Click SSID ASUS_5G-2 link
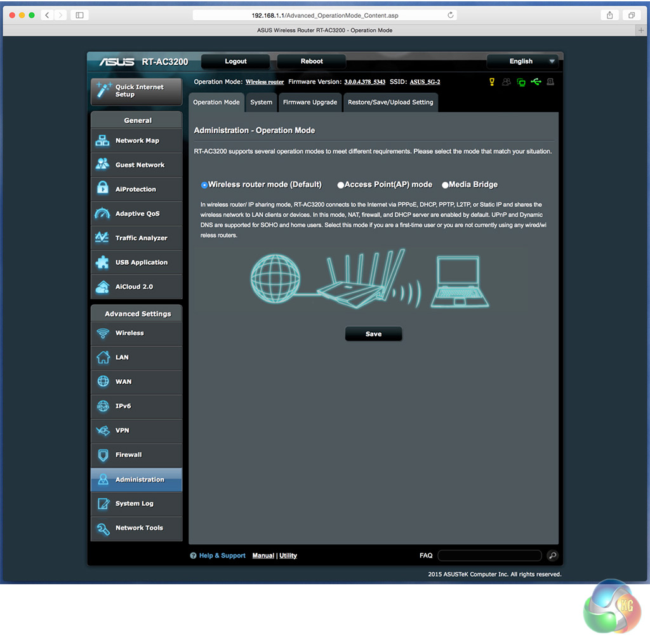The height and width of the screenshot is (644, 650). pos(425,82)
